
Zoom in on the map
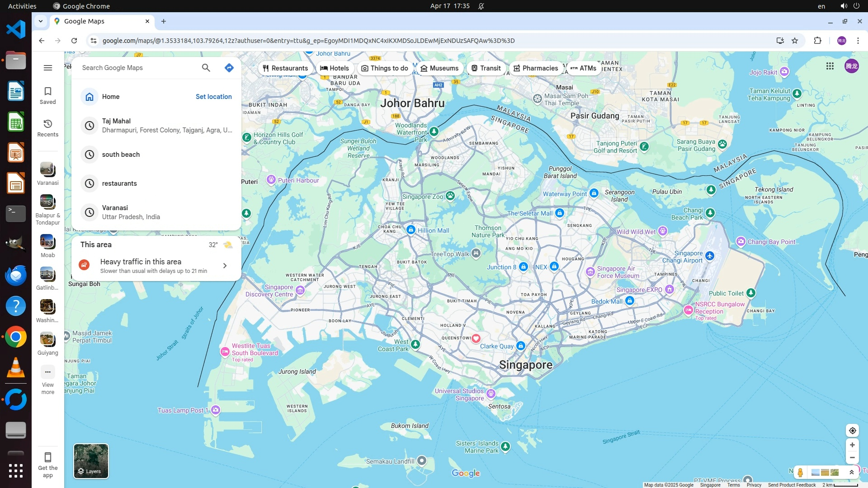(852, 445)
